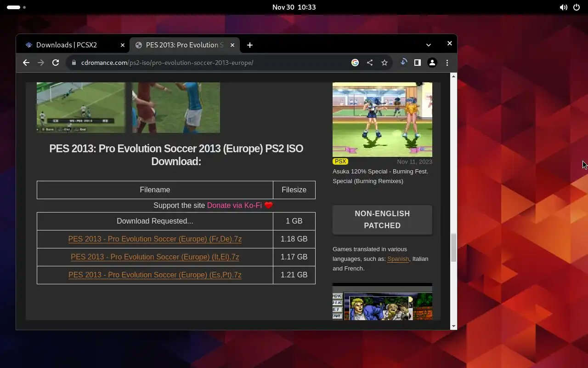The image size is (588, 368).
Task: Click the PSX platform badge
Action: [x=340, y=161]
